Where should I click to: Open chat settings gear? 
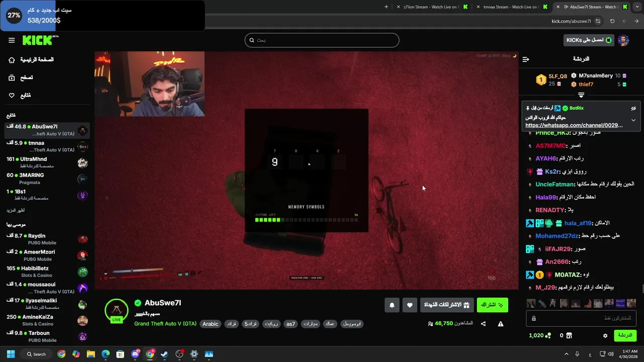point(605,335)
